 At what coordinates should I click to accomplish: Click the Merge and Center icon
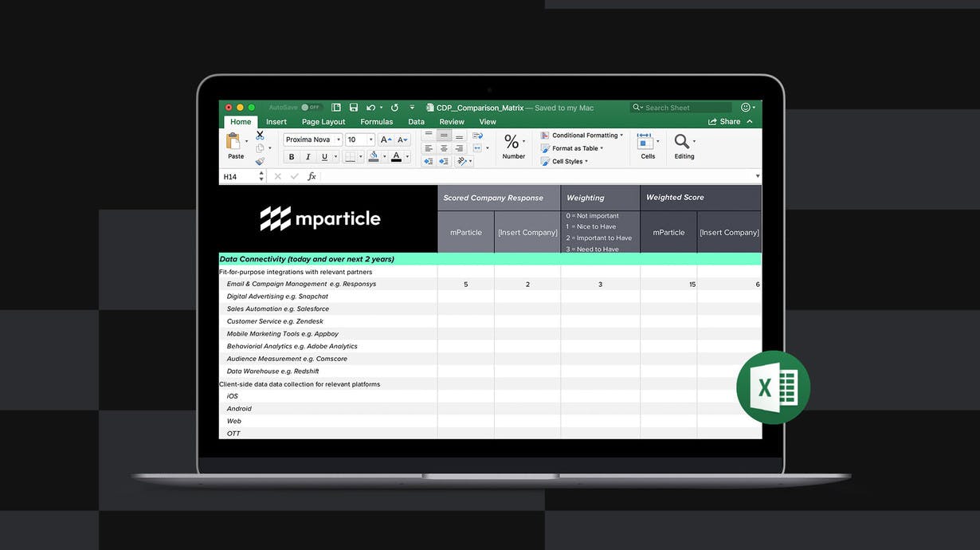(477, 148)
